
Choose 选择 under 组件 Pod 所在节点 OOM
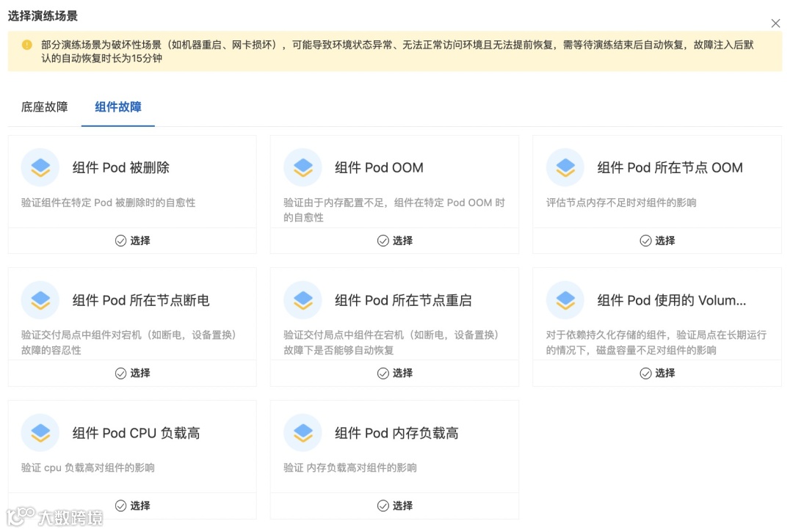pos(657,241)
